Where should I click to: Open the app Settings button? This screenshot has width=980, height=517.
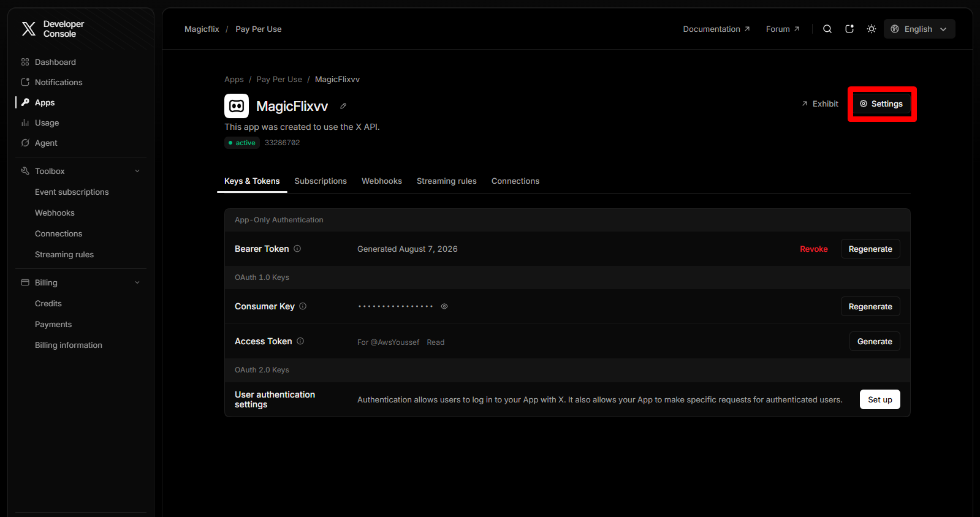pyautogui.click(x=881, y=104)
